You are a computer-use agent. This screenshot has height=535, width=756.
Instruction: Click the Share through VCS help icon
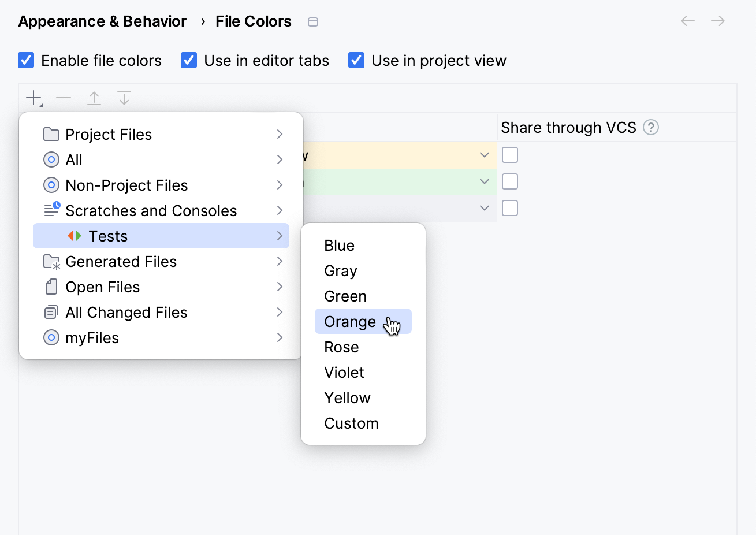(x=651, y=127)
